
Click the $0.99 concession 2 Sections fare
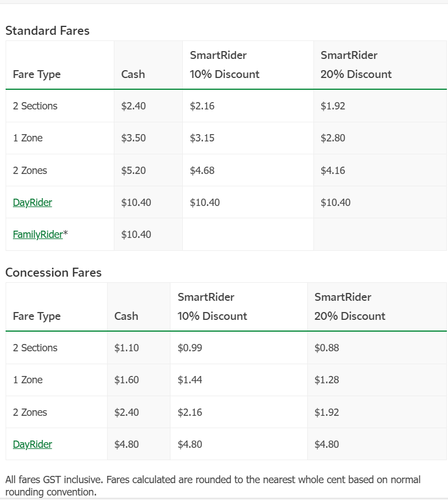coord(190,348)
